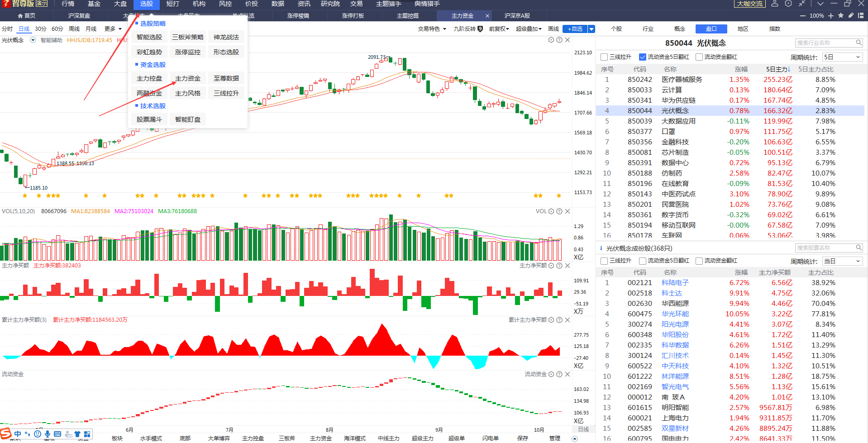
Task: Close the VOL indicator panel
Action: tap(568, 211)
